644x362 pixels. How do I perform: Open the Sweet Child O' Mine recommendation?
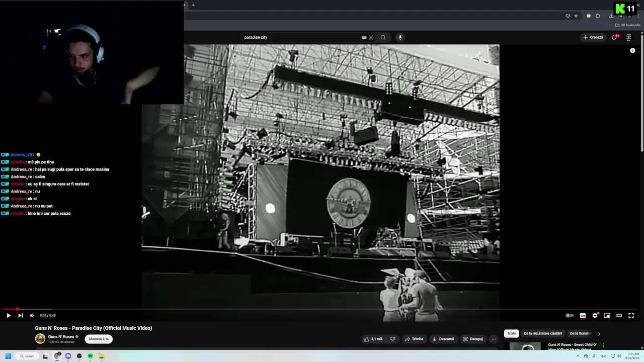[572, 347]
